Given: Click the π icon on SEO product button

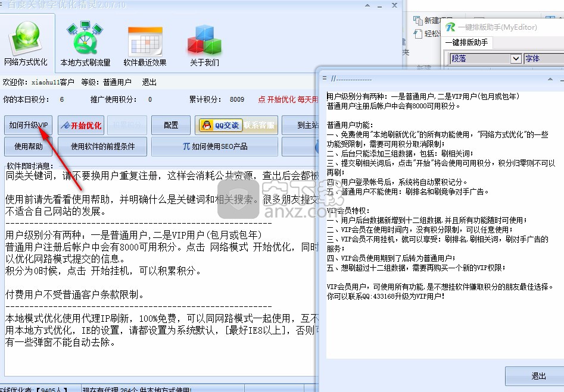Looking at the screenshot, I should tap(186, 146).
